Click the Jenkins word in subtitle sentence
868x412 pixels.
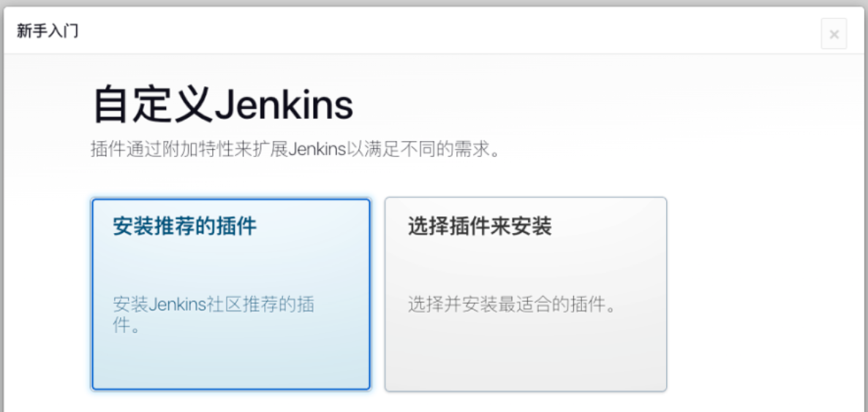coord(317,149)
